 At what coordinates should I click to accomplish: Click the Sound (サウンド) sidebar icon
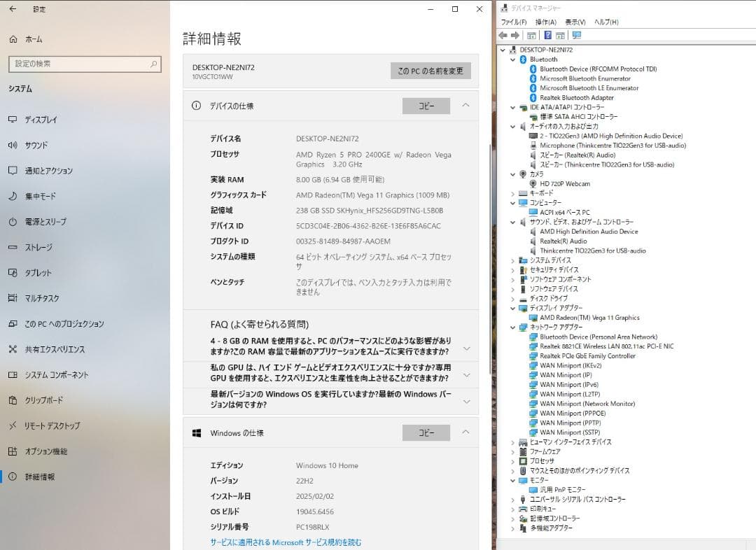(13, 145)
